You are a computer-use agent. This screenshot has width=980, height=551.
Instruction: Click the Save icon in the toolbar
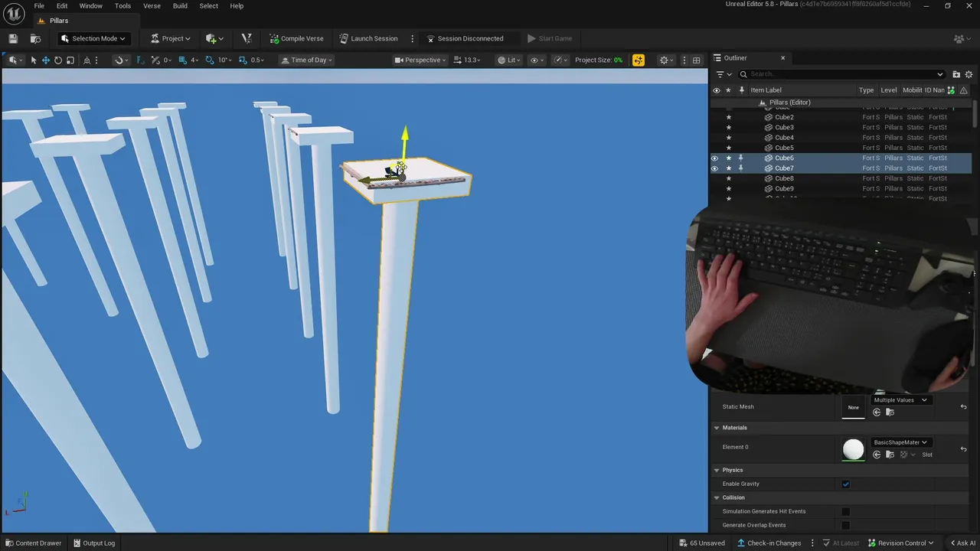[x=13, y=38]
